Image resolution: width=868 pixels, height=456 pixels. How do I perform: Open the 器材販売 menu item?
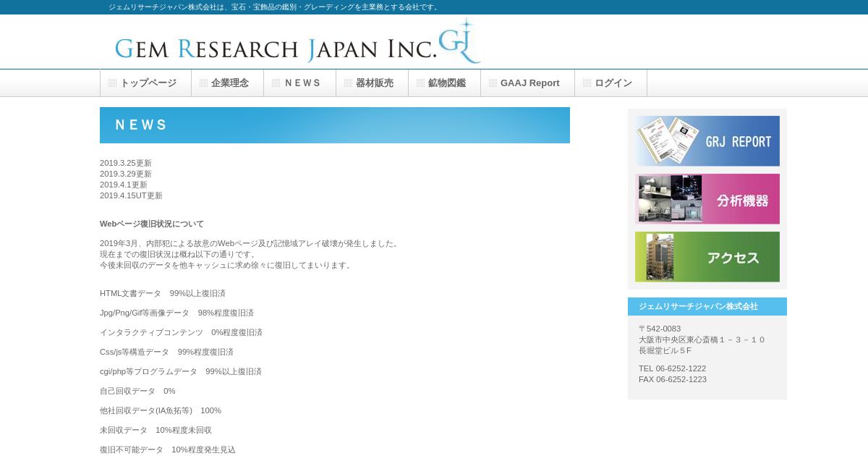click(373, 83)
